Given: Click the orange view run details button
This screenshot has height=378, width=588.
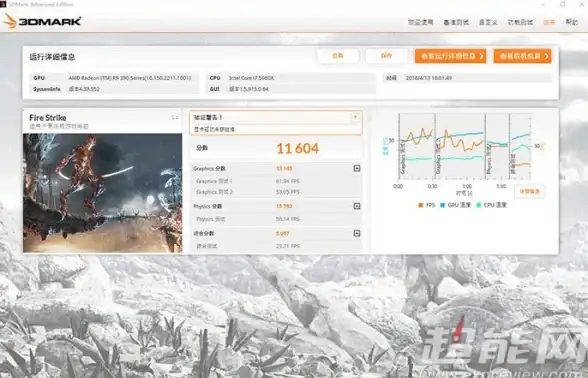Looking at the screenshot, I should pos(450,56).
